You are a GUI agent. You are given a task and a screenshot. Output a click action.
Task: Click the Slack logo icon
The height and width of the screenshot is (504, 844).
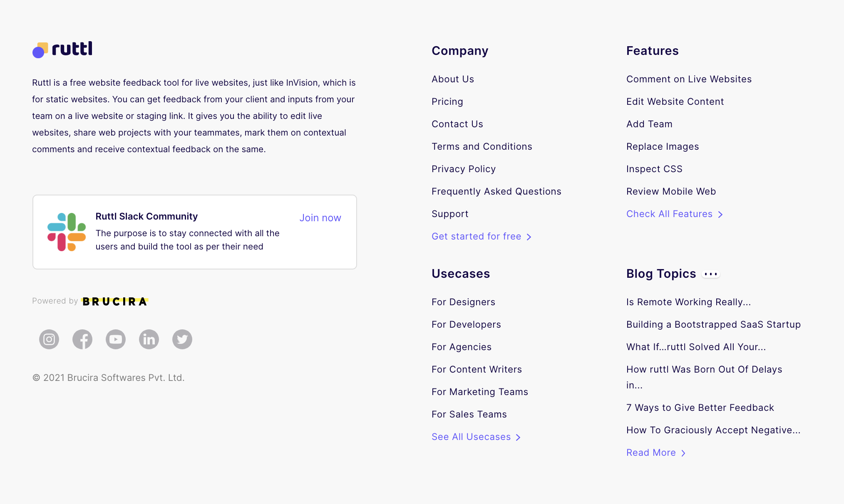pos(67,232)
